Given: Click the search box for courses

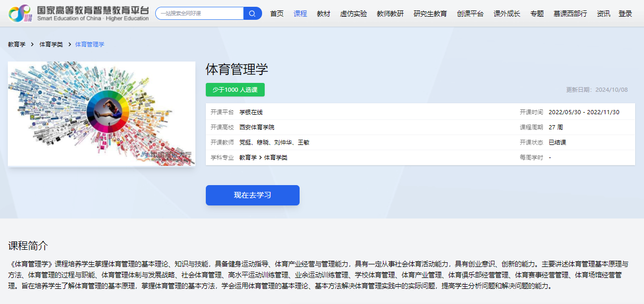Looking at the screenshot, I should (200, 14).
